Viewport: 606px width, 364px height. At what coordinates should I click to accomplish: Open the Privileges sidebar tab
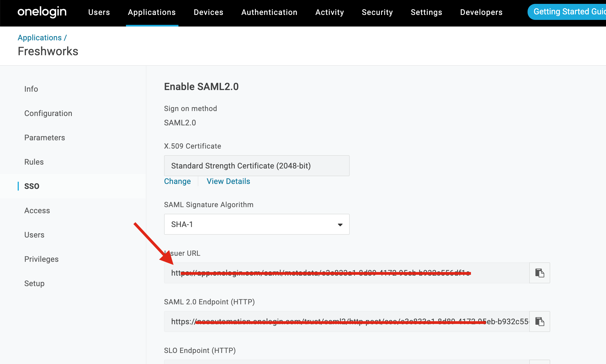[x=41, y=259]
